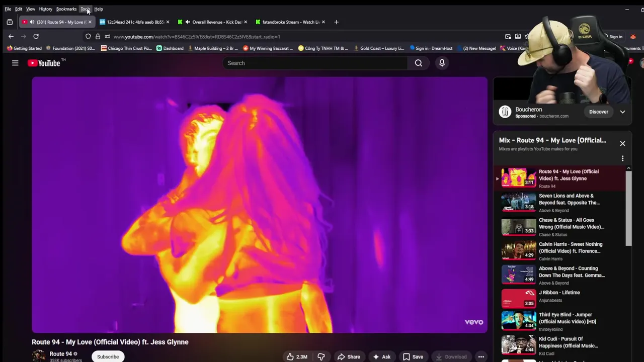Image resolution: width=644 pixels, height=362 pixels.
Task: Mute the playing Route 94 tab
Action: pyautogui.click(x=32, y=22)
